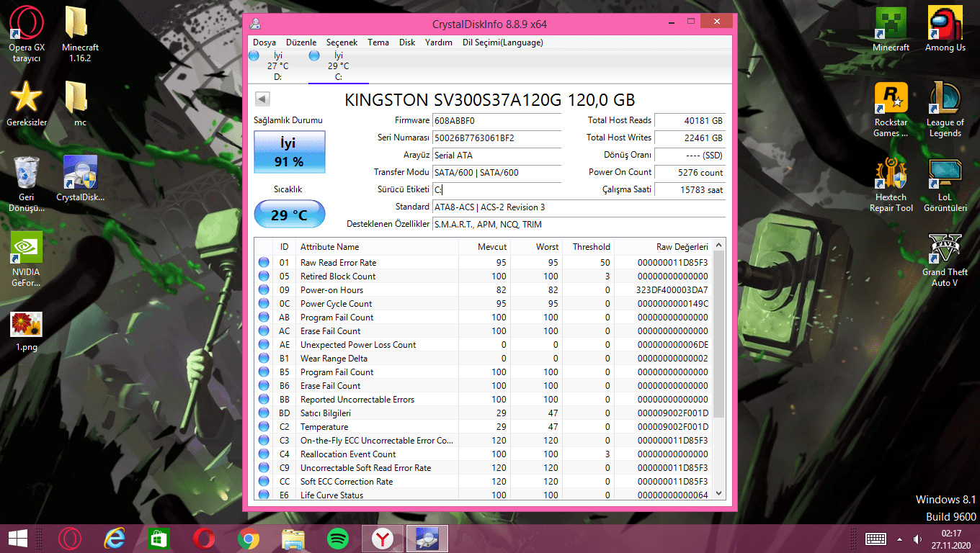Open the Dosya menu
Viewport: 980px width, 553px height.
pos(264,42)
